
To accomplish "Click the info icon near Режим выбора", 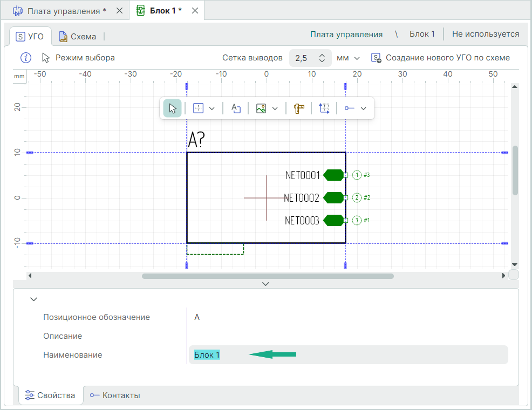I will [x=26, y=58].
